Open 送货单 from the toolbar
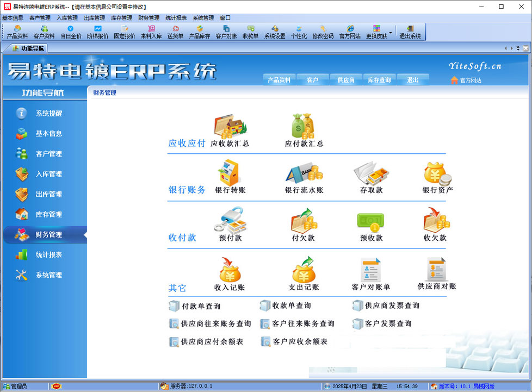Screen dimensions: 532x392 click(175, 32)
